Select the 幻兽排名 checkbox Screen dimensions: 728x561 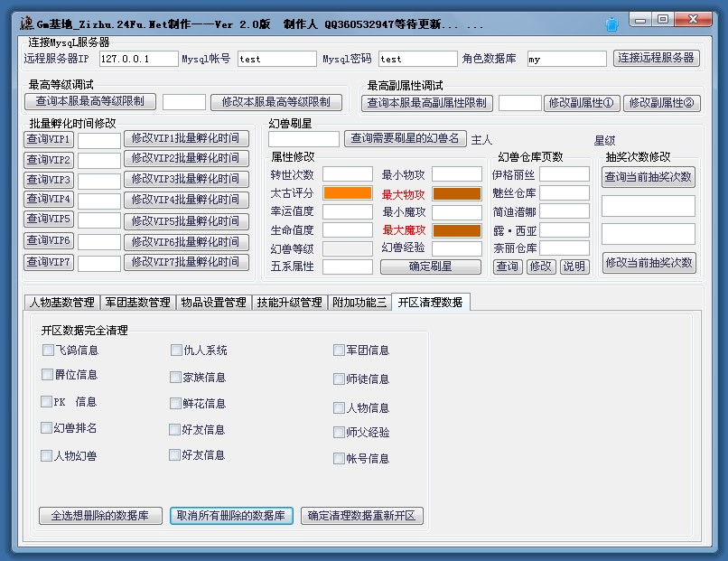tap(46, 428)
